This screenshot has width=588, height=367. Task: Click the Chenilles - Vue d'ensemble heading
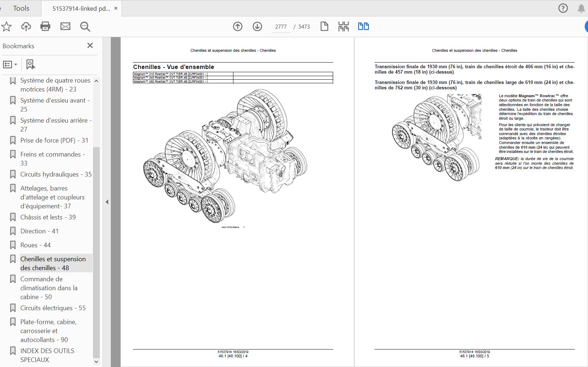tap(174, 67)
